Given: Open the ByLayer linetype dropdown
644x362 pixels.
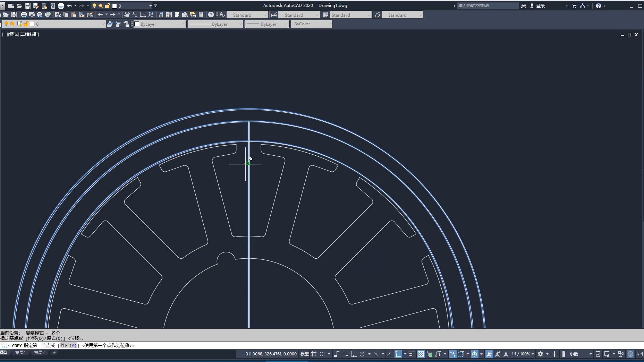Looking at the screenshot, I should 215,24.
